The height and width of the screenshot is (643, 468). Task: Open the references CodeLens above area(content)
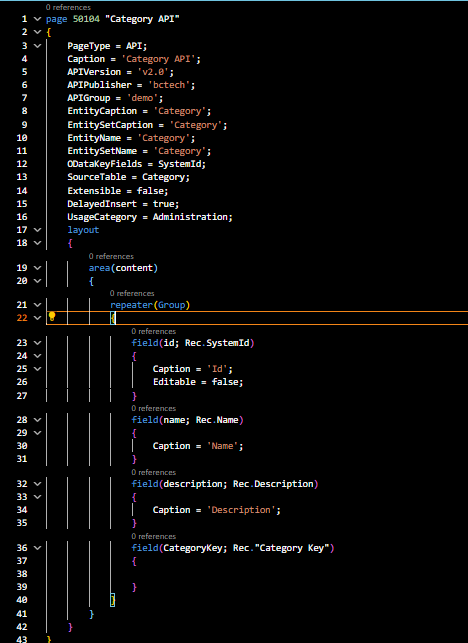click(x=111, y=256)
